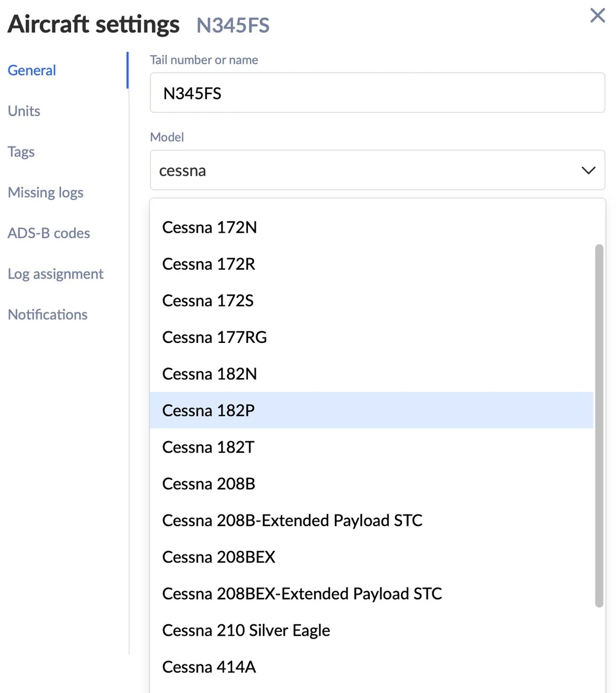Close the Aircraft settings dialog
This screenshot has width=616, height=693.
[597, 15]
